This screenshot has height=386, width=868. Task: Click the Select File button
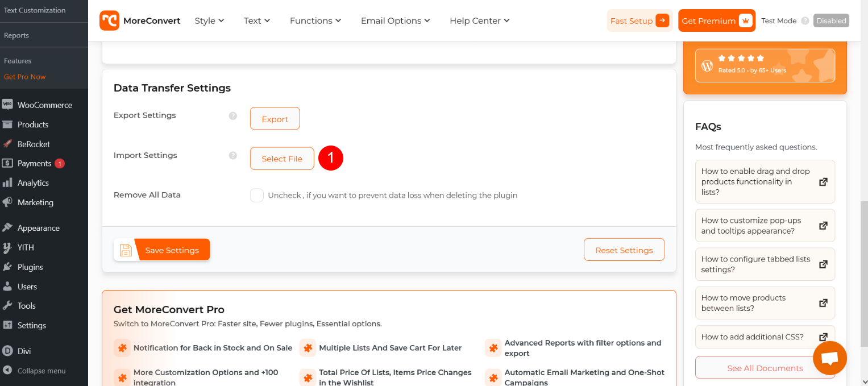tap(282, 159)
